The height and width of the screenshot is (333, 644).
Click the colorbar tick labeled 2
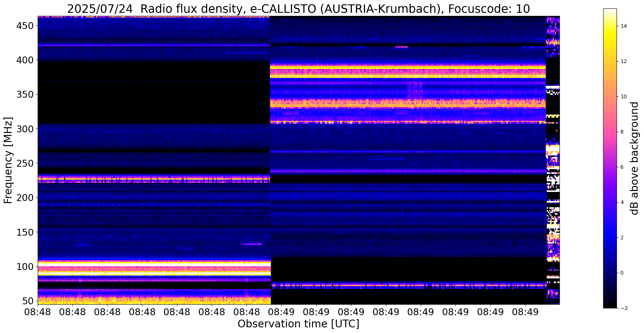(x=622, y=238)
